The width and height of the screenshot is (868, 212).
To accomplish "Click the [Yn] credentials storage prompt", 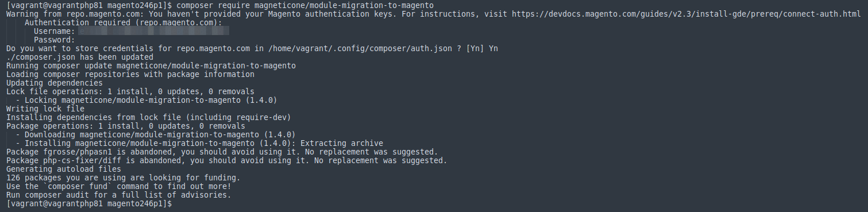I will [482, 48].
